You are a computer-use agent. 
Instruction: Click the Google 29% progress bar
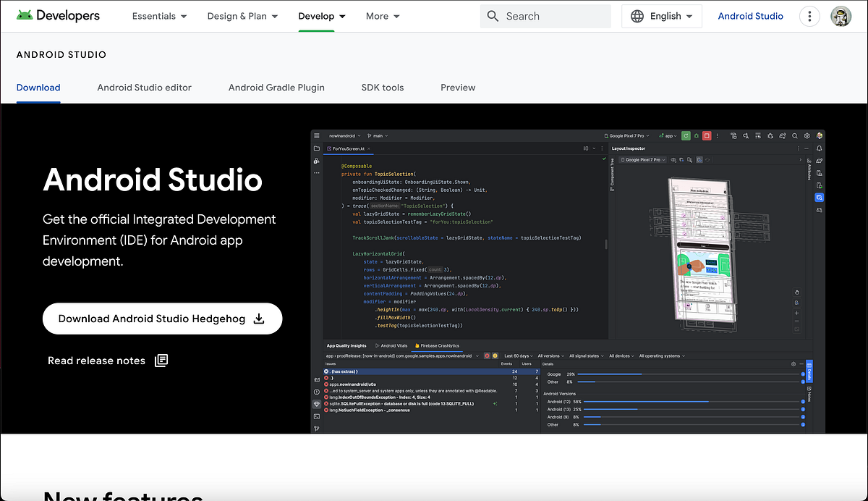[x=687, y=374]
